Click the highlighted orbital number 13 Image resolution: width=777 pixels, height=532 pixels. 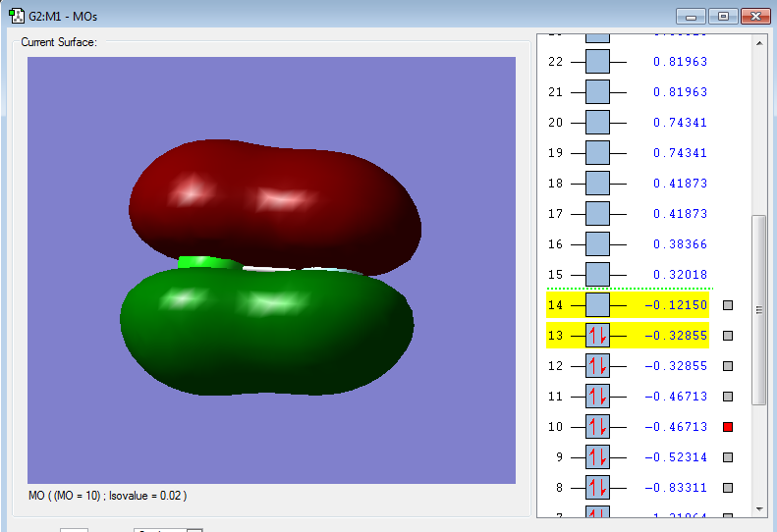coord(556,336)
